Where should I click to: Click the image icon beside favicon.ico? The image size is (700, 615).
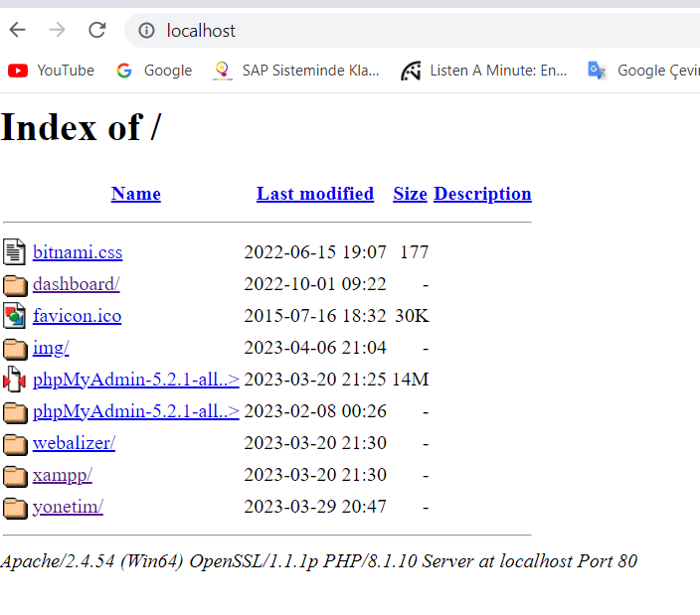tap(14, 316)
